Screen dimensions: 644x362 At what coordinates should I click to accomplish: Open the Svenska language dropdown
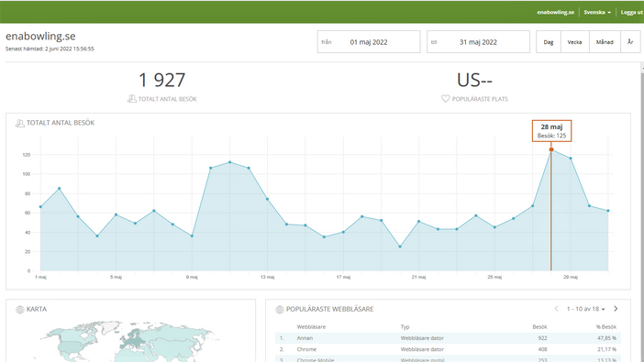coord(597,12)
